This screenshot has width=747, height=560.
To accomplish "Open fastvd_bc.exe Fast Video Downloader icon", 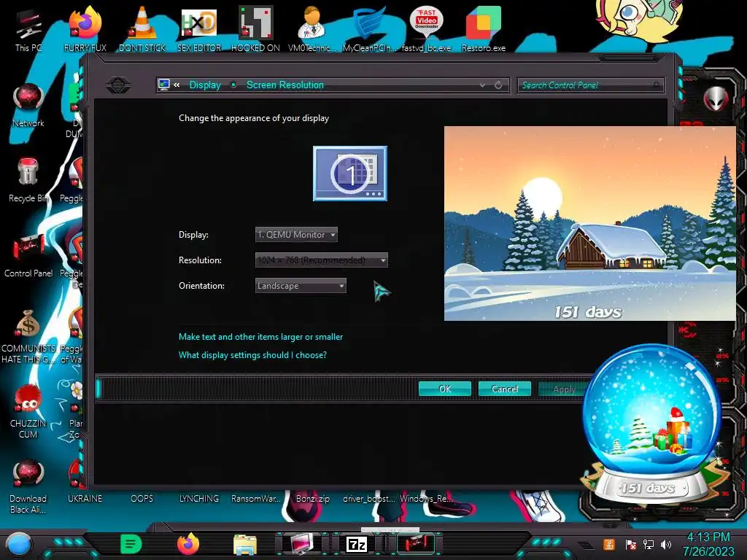I will click(426, 29).
